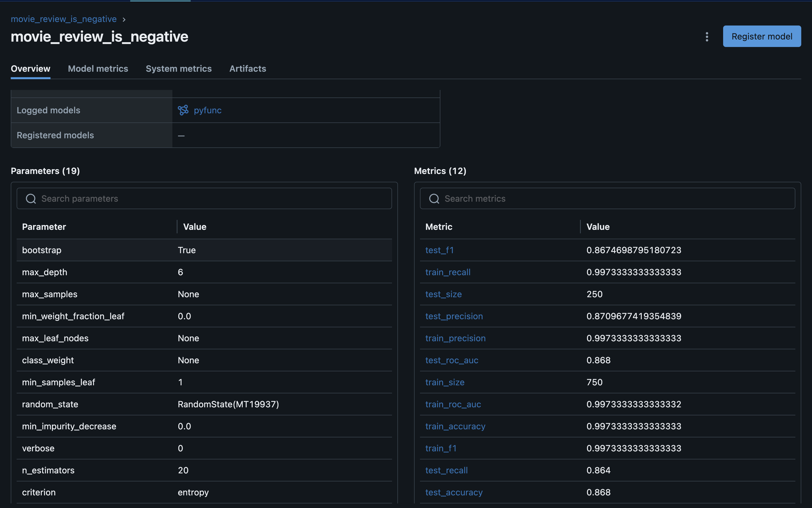
Task: Go to the Artifacts tab
Action: click(x=248, y=68)
